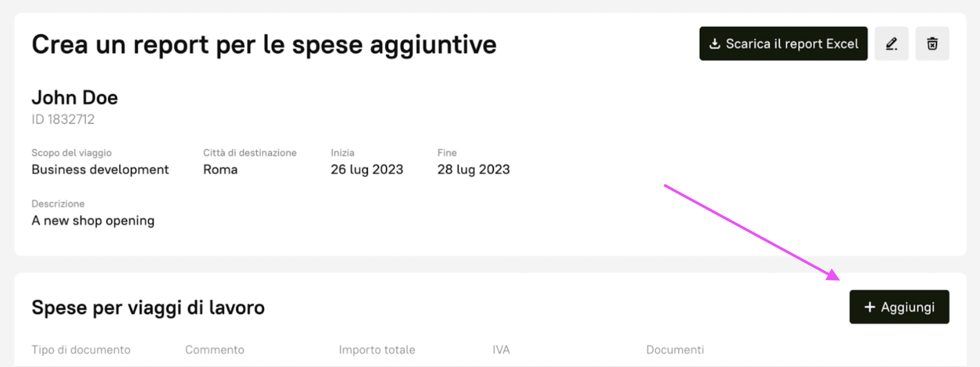980x367 pixels.
Task: Select the Commento column header
Action: point(215,349)
